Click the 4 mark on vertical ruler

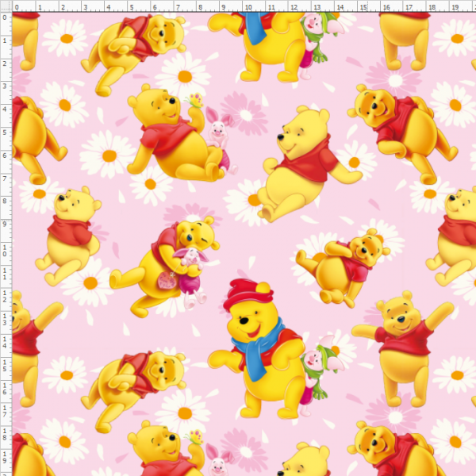[x=5, y=109]
